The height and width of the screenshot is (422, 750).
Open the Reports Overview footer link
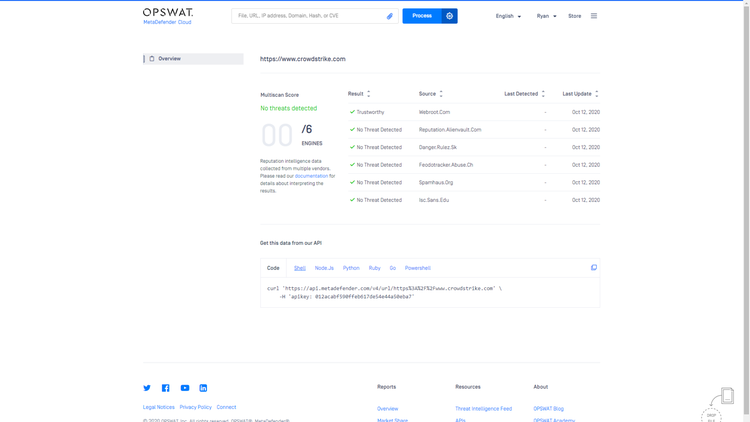pos(387,409)
